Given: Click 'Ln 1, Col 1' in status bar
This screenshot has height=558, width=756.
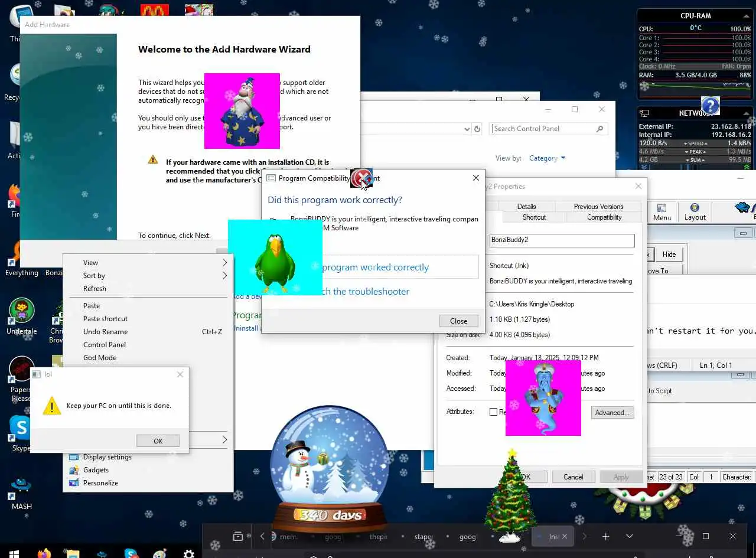Looking at the screenshot, I should tap(716, 366).
